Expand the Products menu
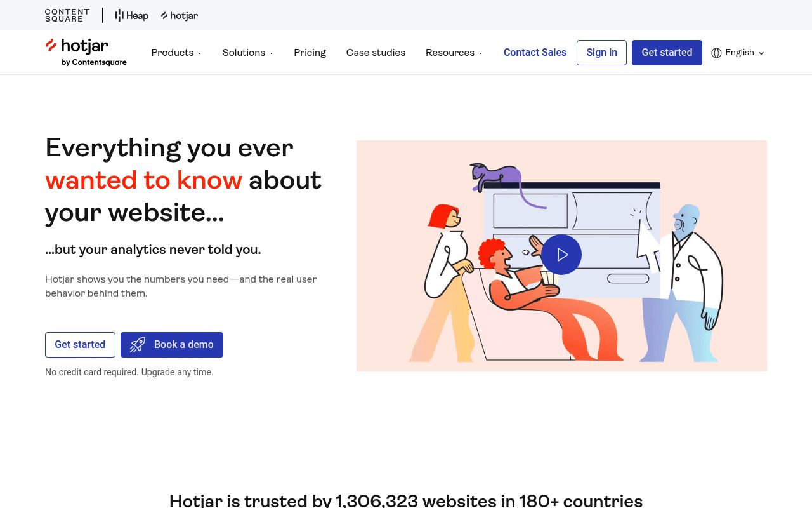812x508 pixels. click(x=176, y=53)
